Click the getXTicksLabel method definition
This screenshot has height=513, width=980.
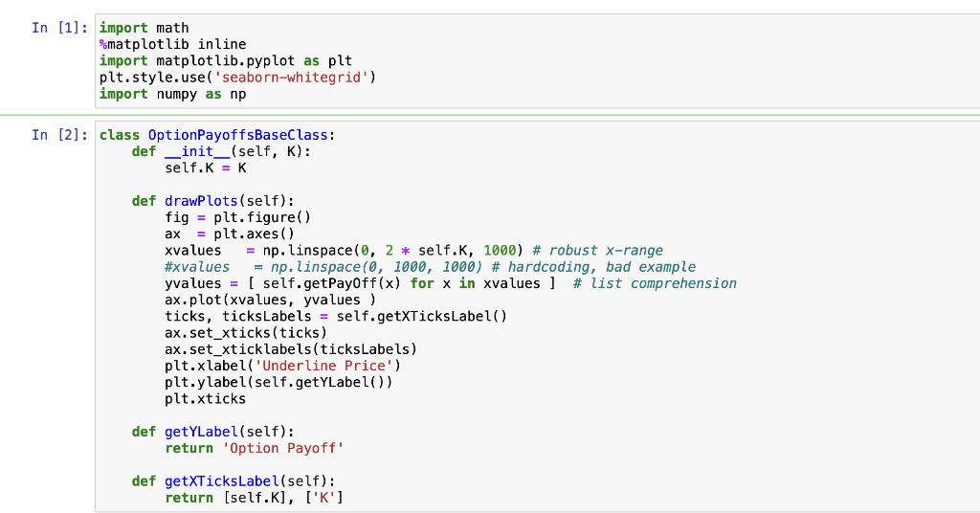tap(234, 481)
